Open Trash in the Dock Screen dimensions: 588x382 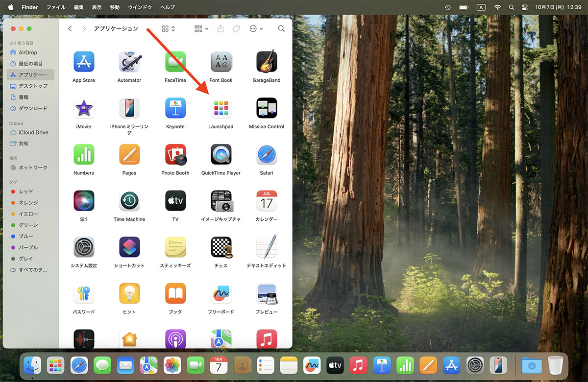click(x=556, y=365)
